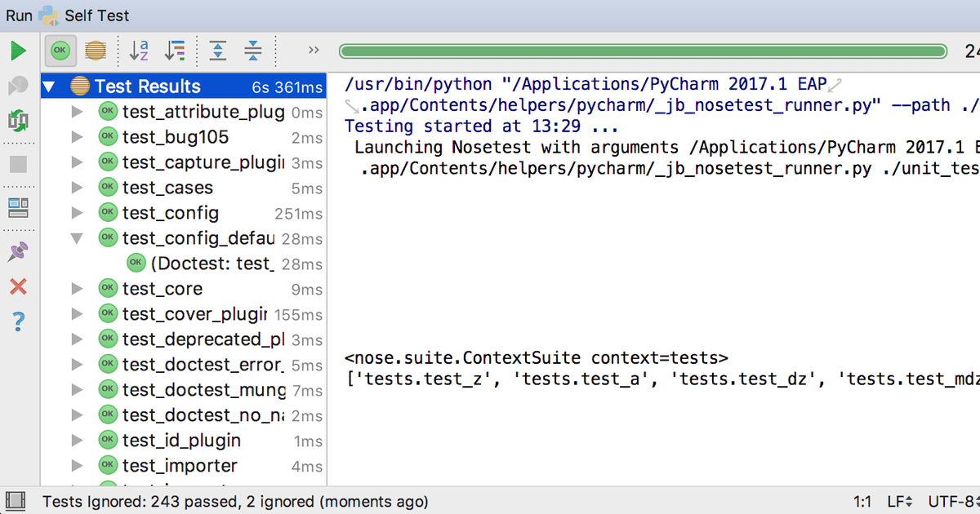The height and width of the screenshot is (514, 980).
Task: Sort test results alphabetically
Action: (x=140, y=51)
